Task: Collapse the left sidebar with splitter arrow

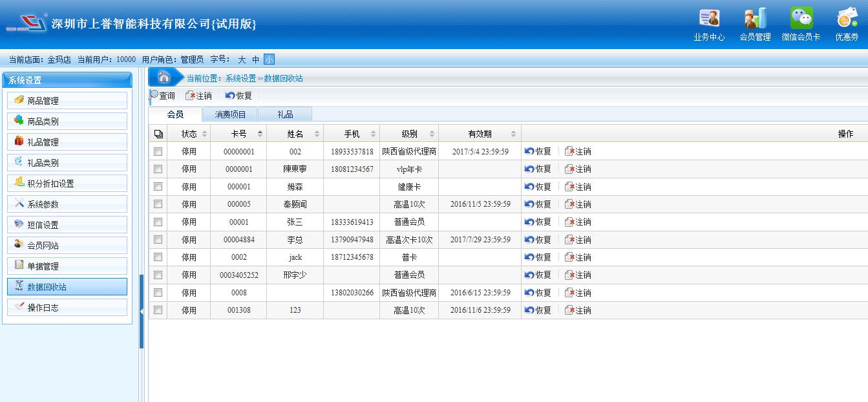Action: coord(142,312)
